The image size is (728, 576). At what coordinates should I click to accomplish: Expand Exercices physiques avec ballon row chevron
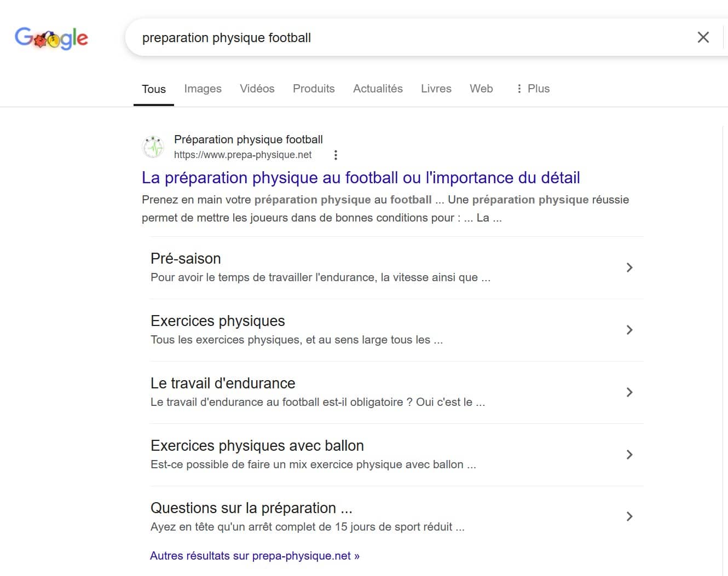pyautogui.click(x=629, y=455)
